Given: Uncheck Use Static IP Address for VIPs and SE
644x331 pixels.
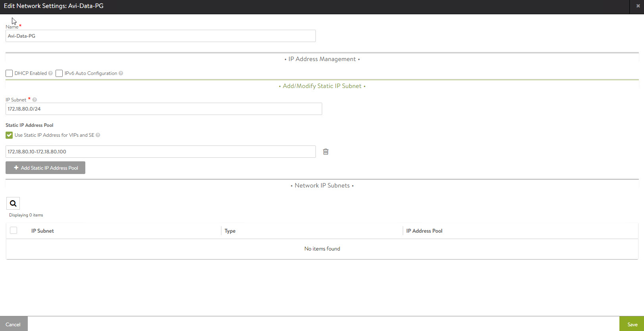Looking at the screenshot, I should [9, 135].
